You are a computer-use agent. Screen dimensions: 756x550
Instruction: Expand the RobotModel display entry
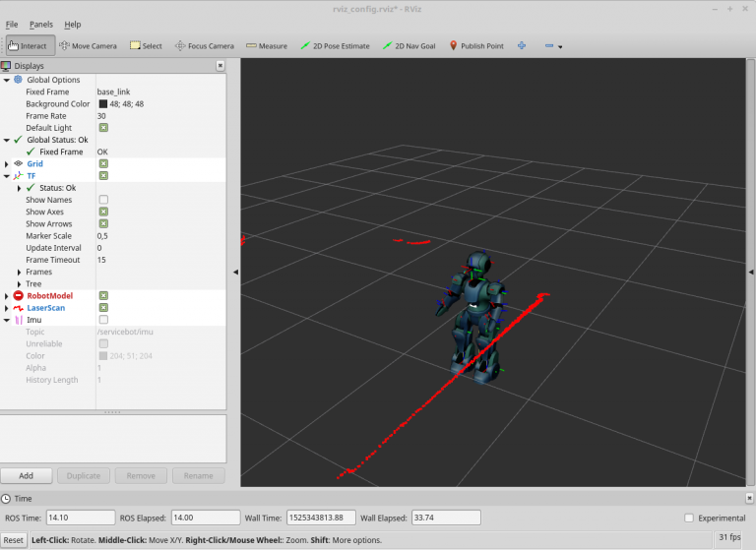click(7, 296)
